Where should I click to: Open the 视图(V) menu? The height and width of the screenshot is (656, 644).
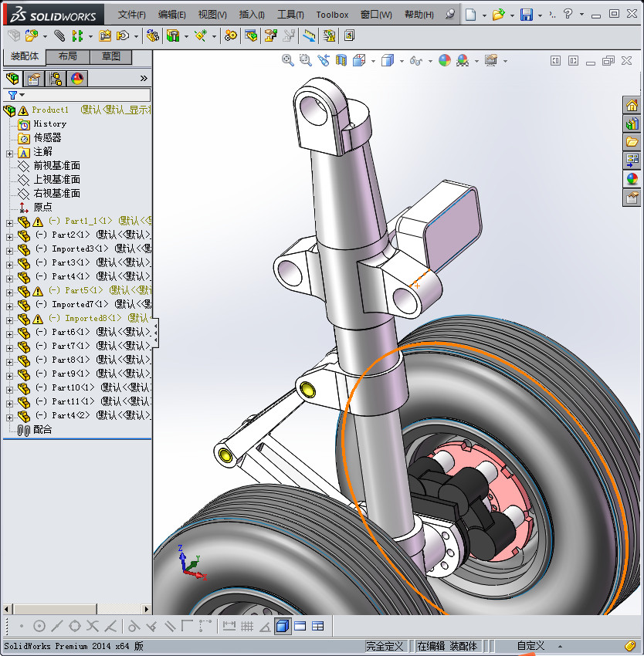(x=212, y=15)
